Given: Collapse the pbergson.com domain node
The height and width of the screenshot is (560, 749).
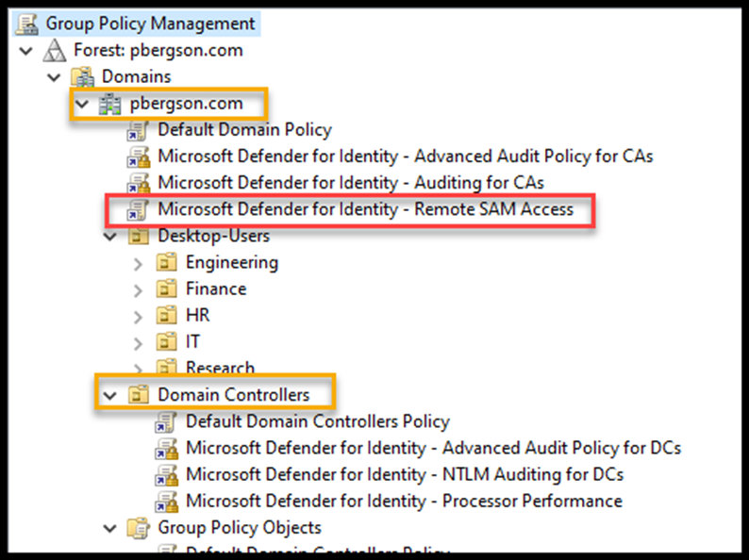Looking at the screenshot, I should point(83,103).
